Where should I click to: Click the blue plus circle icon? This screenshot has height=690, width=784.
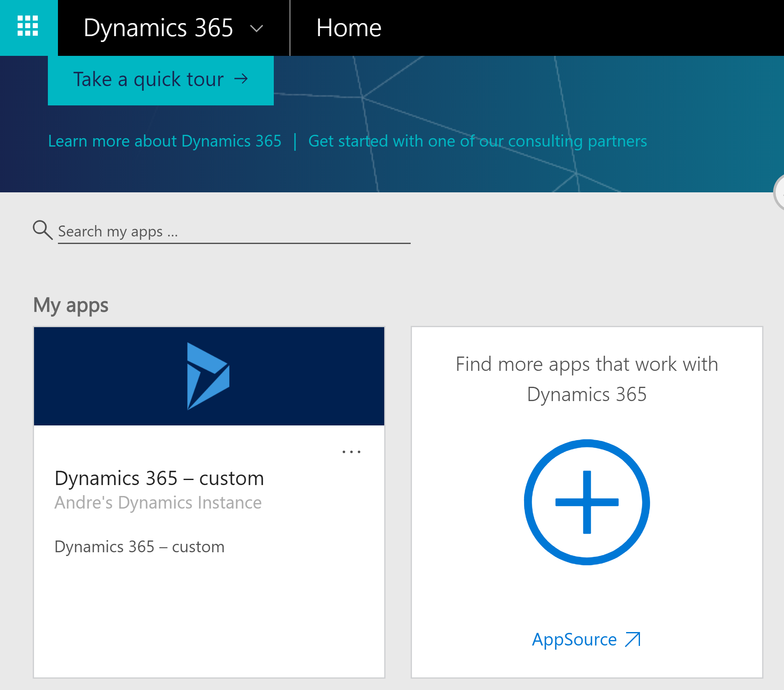[x=587, y=502]
